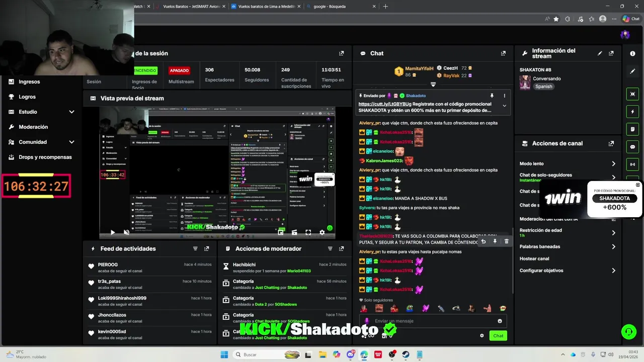Click Hostear canal action
This screenshot has width=644, height=362.
[534, 259]
